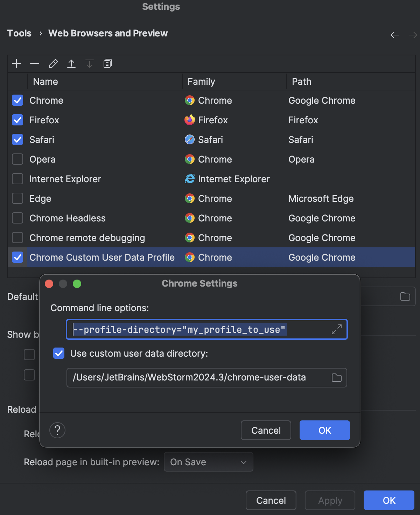Open Web Browsers and Preview breadcrumb item
The image size is (420, 515).
coord(108,33)
